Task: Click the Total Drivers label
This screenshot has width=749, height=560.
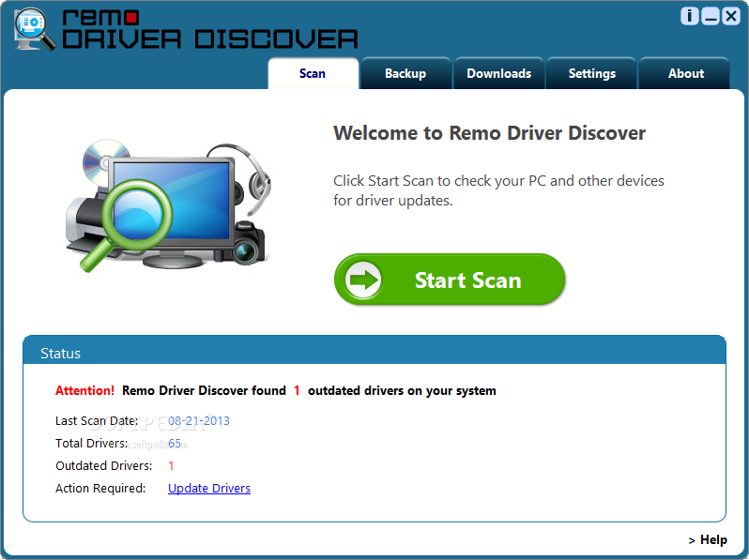Action: (92, 443)
